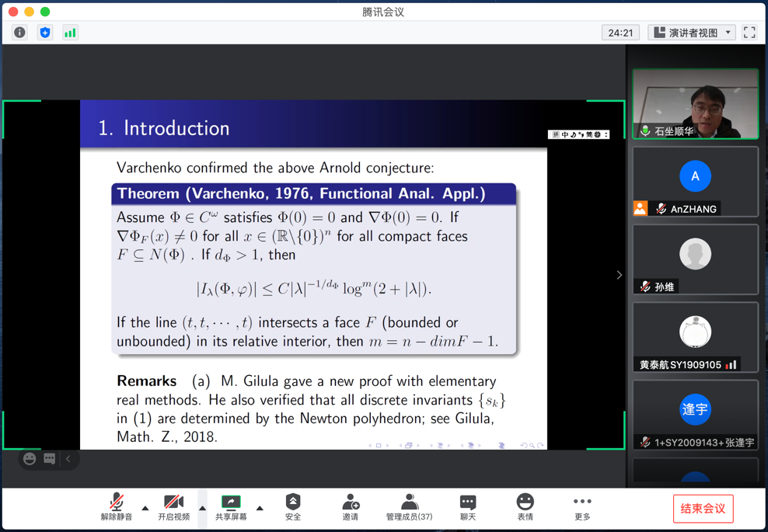Image resolution: width=768 pixels, height=532 pixels.
Task: Click the meeting timer 24:21
Action: pyautogui.click(x=620, y=33)
